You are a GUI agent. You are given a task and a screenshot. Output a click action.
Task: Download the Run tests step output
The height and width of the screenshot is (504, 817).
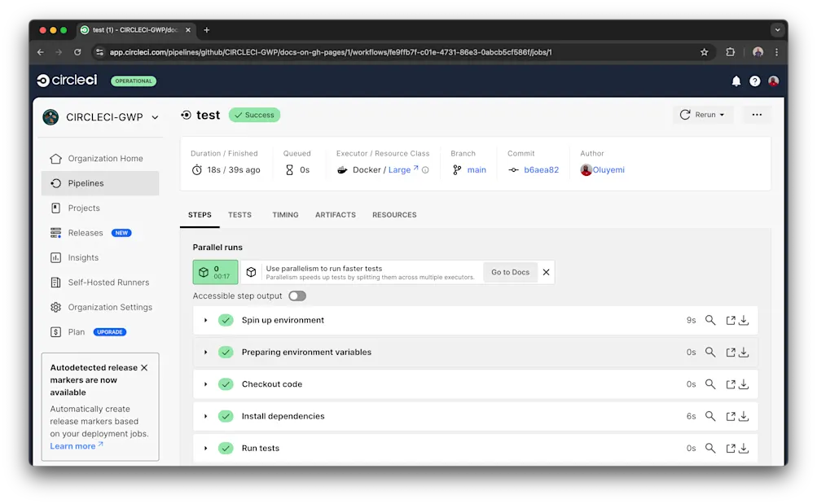tap(742, 448)
